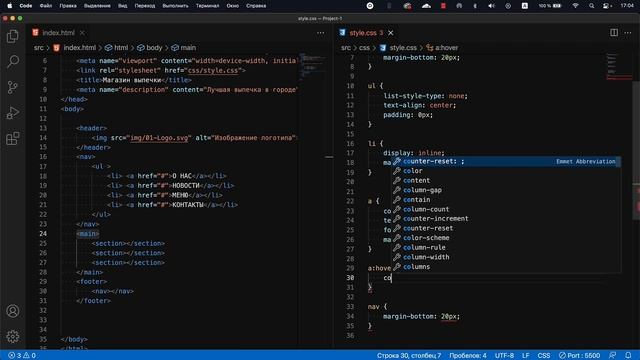Open the Выделение menu
Viewport: 640px width, 360px height.
[x=97, y=6]
